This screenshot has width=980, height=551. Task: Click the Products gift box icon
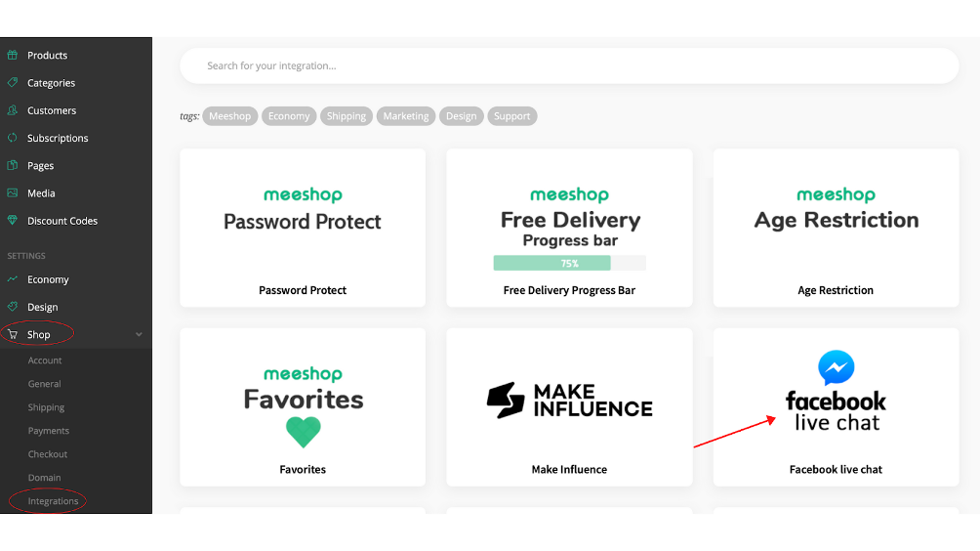pyautogui.click(x=13, y=55)
